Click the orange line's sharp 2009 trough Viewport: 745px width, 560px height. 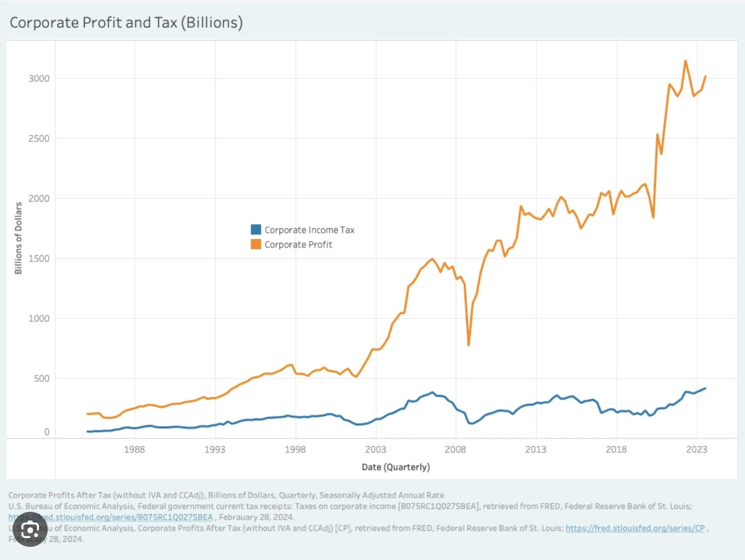click(x=468, y=345)
